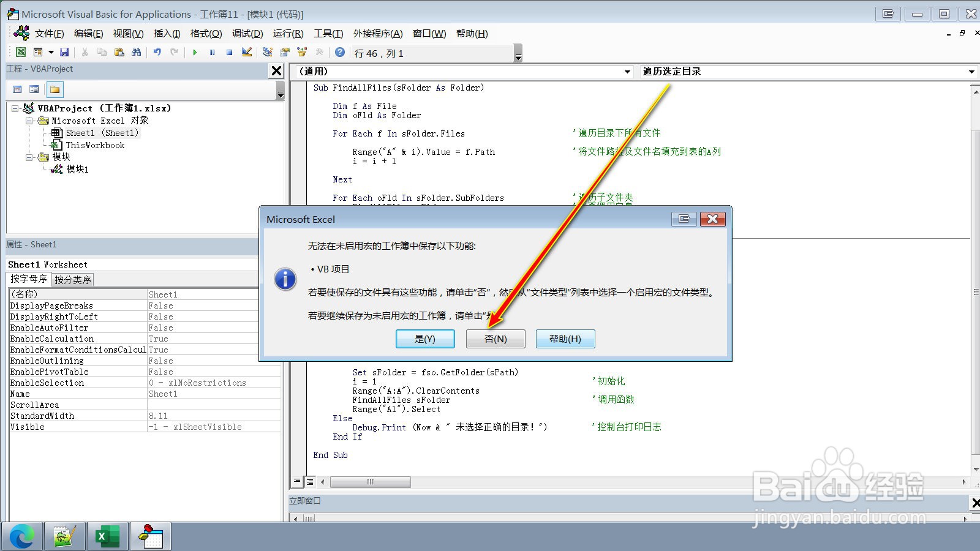Click the Save toolbar icon
Screen dimensions: 980x551
click(x=64, y=53)
